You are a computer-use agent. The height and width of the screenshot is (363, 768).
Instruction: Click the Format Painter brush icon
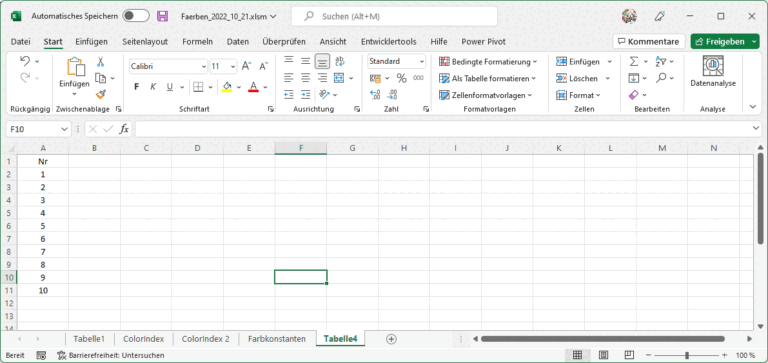tap(100, 94)
